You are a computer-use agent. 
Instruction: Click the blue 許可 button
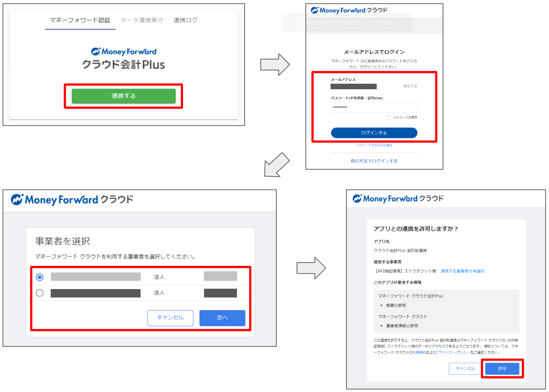(x=502, y=369)
